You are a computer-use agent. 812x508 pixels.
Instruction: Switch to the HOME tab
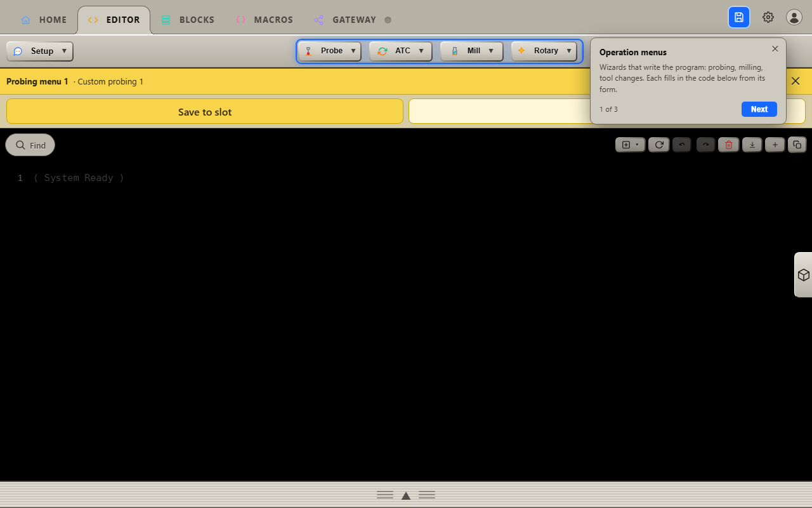point(44,20)
